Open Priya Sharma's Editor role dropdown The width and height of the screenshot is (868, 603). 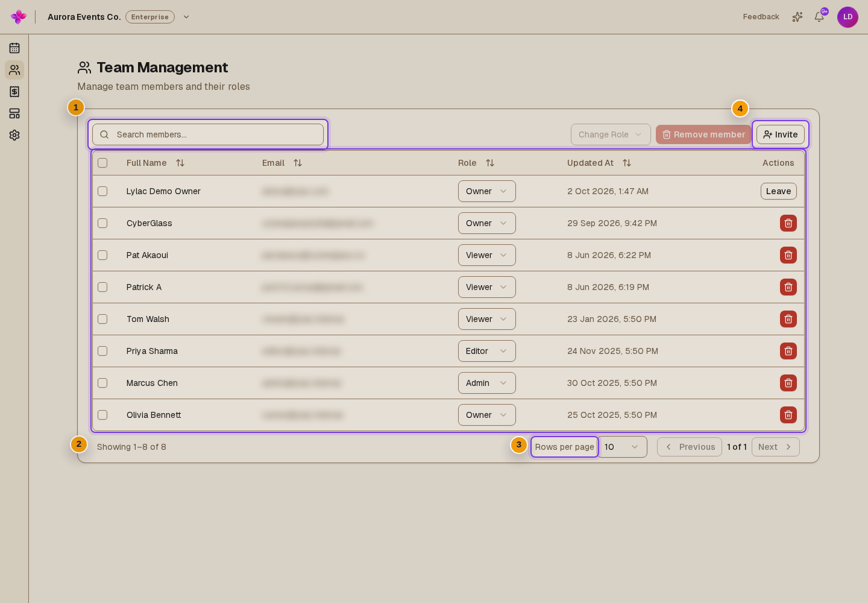coord(486,351)
